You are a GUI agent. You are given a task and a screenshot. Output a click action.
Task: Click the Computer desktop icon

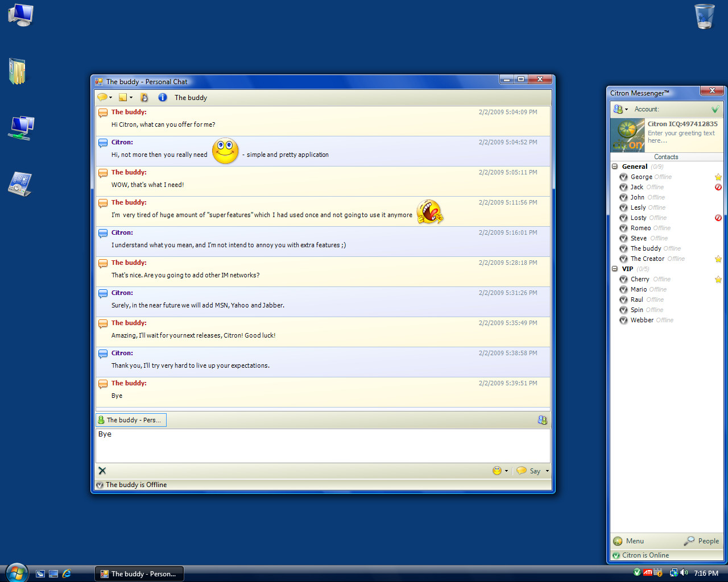tap(20, 15)
